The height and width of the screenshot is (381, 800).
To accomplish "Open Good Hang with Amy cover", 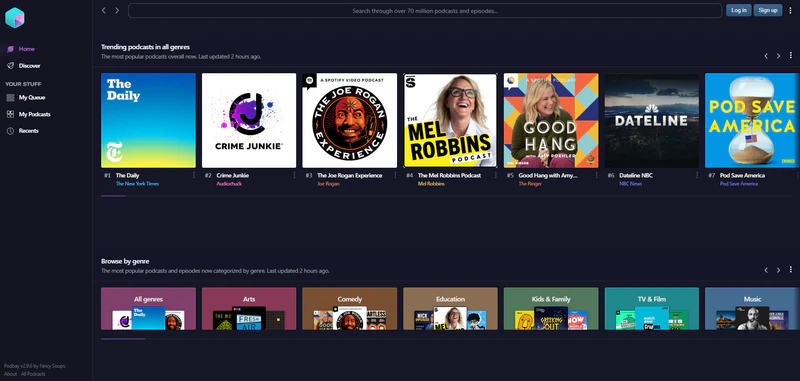I will click(551, 120).
